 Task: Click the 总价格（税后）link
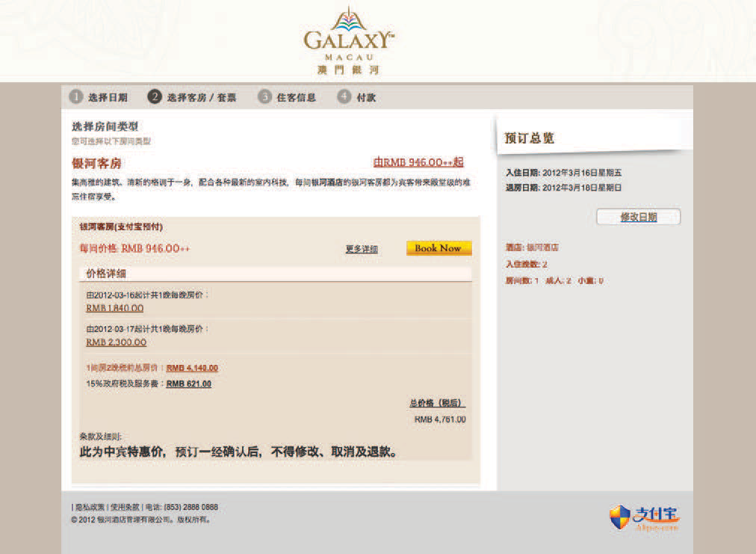(437, 403)
